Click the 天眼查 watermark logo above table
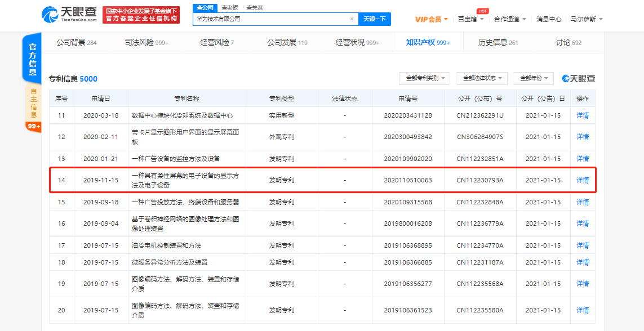Viewport: 644px width, 331px height. tap(578, 79)
